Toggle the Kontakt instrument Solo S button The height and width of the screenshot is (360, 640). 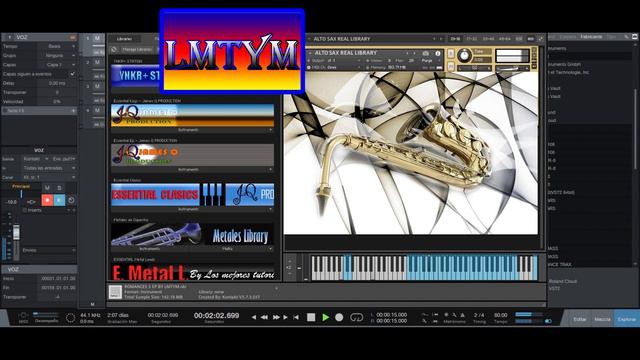[451, 54]
